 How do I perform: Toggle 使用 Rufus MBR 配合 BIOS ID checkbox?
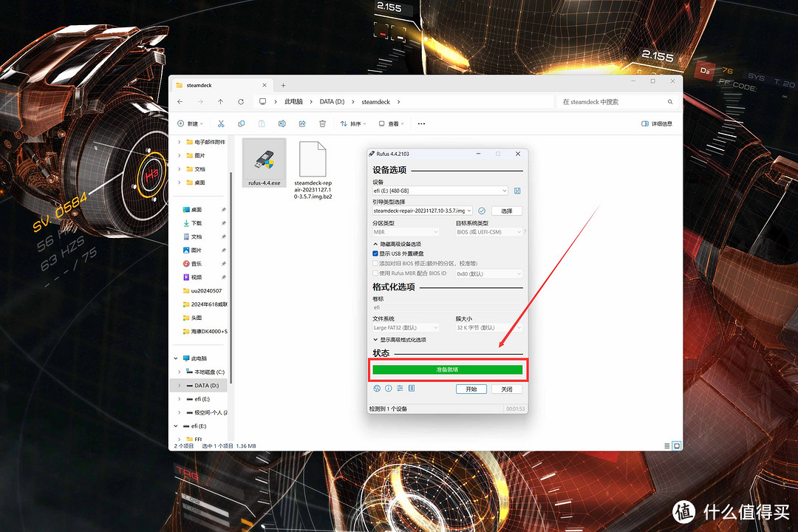coord(375,273)
